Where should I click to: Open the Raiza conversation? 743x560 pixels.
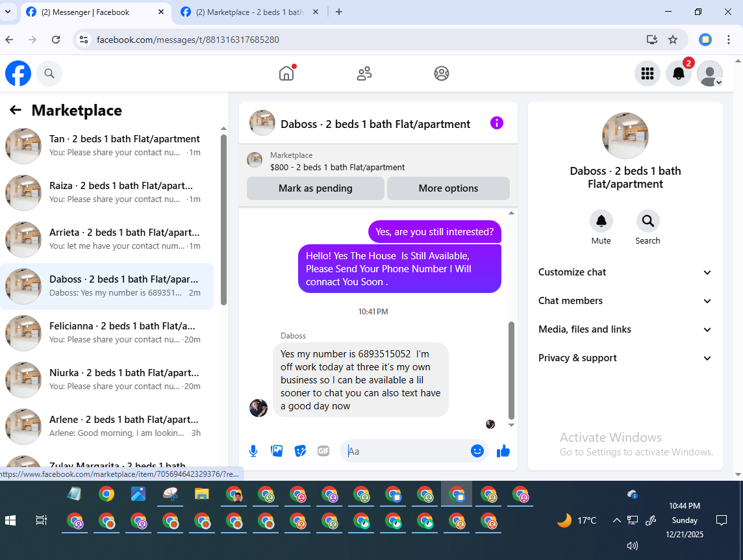[107, 192]
